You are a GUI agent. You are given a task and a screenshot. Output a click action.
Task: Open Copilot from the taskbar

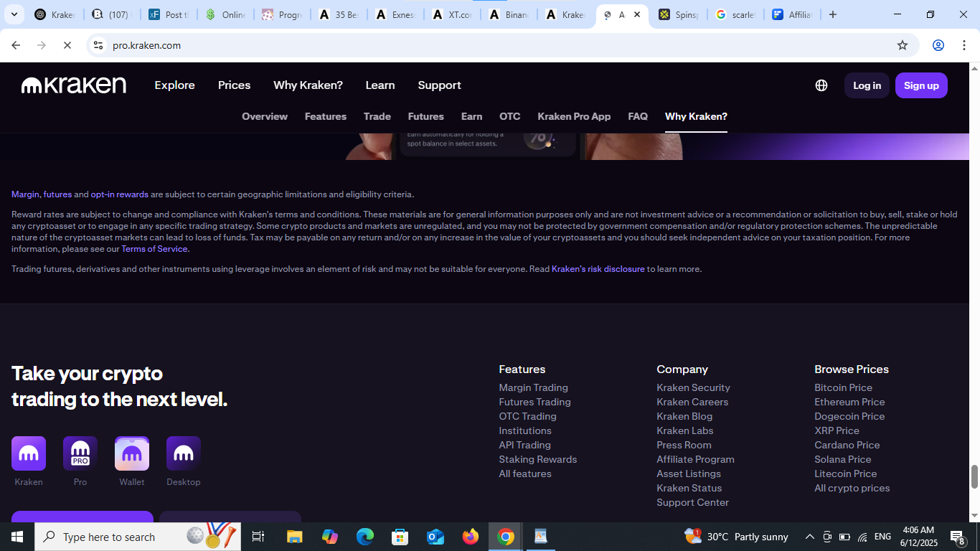pos(330,537)
